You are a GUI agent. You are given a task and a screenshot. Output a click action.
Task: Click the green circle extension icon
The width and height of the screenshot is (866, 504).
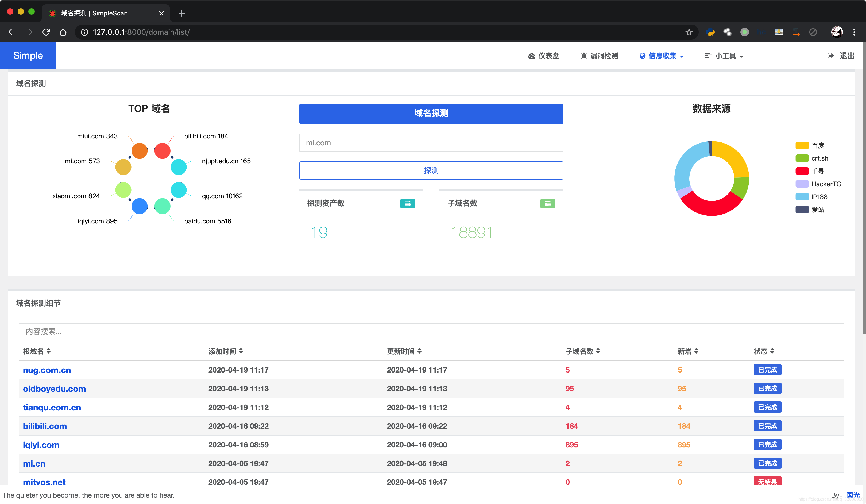pos(744,32)
